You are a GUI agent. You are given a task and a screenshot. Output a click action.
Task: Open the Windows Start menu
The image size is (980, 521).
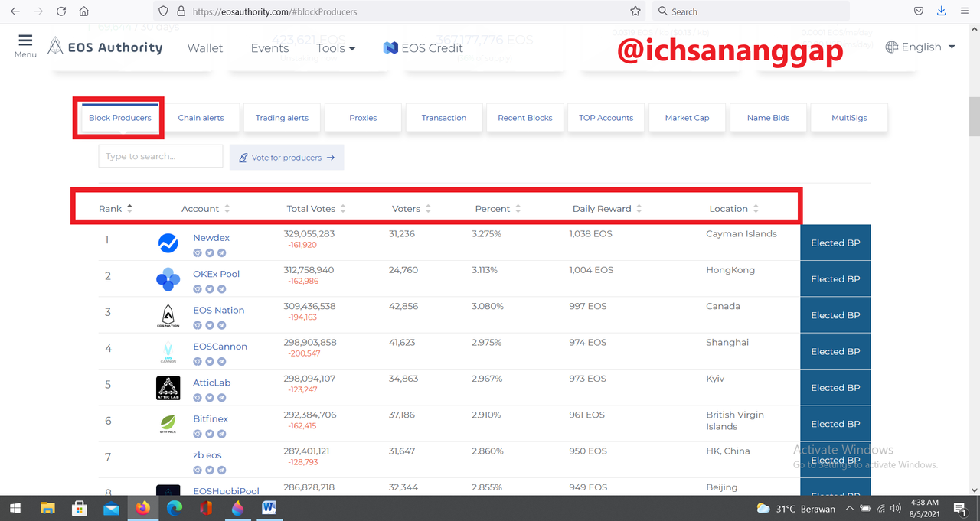click(15, 508)
